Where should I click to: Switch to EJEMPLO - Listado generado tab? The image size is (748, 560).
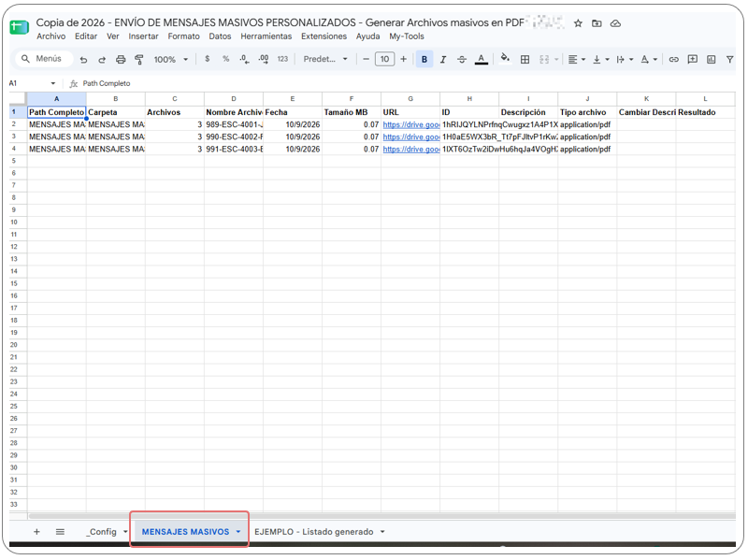314,531
